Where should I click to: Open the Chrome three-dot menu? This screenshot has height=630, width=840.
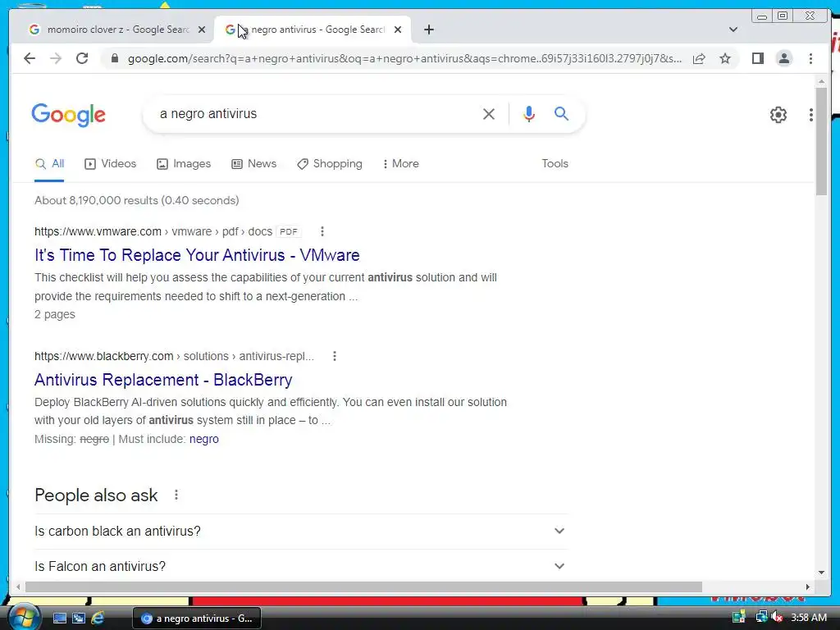810,58
